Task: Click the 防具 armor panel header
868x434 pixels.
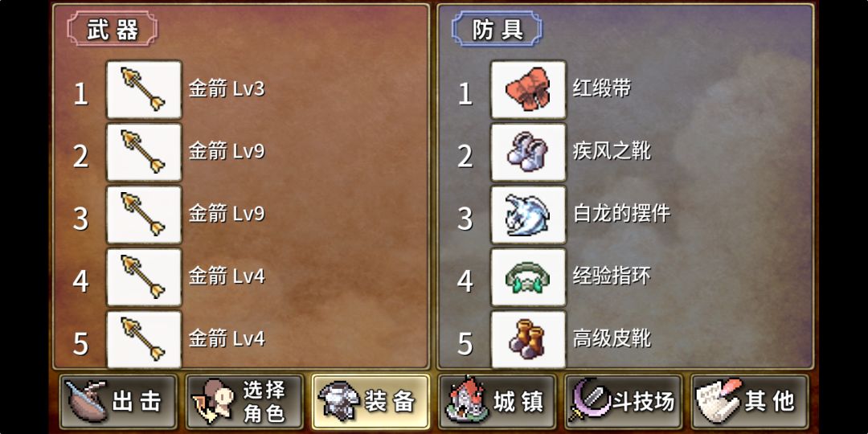Action: coord(497,28)
